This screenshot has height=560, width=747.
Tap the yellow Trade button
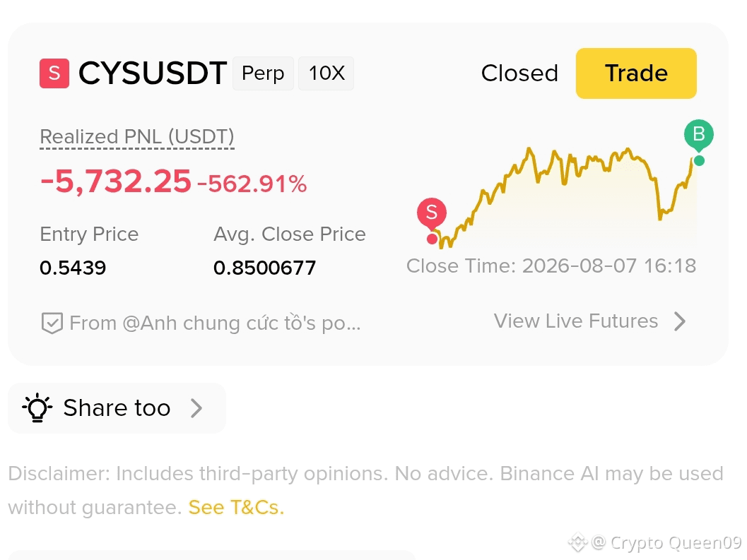pyautogui.click(x=636, y=73)
